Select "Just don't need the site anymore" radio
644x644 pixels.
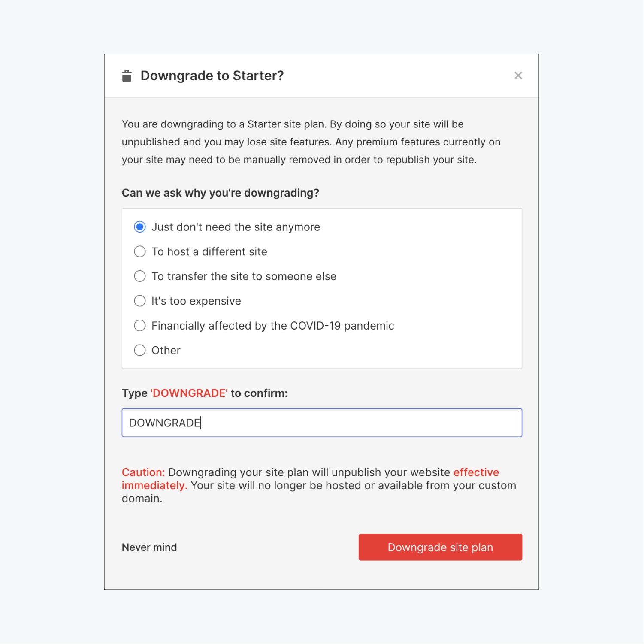(x=140, y=227)
